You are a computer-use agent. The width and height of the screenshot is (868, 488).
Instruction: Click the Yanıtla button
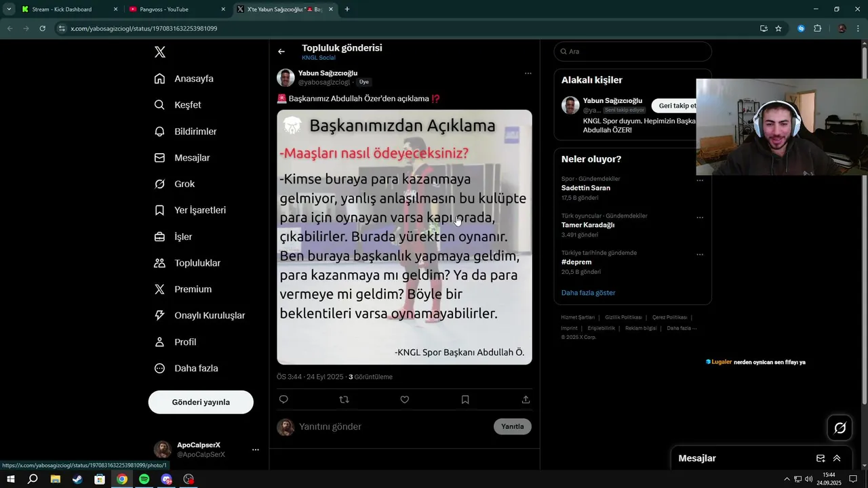[513, 426]
